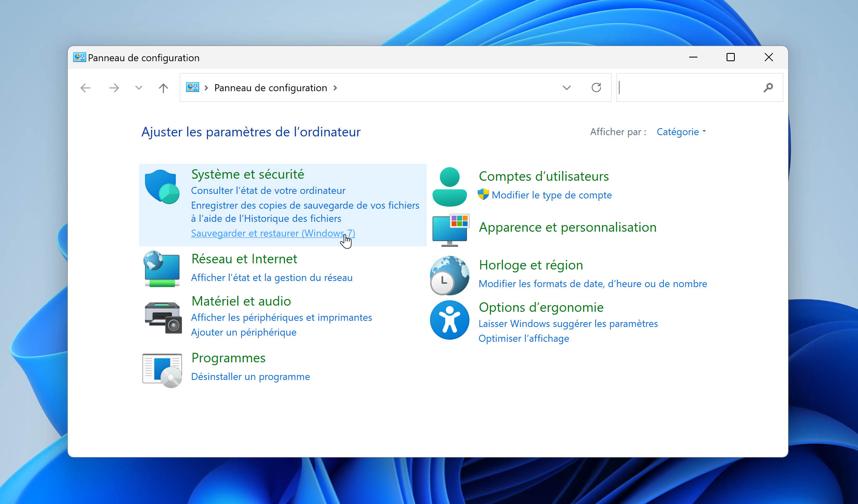Open the Catégorie view-by dropdown
Viewport: 858px width, 504px height.
681,132
